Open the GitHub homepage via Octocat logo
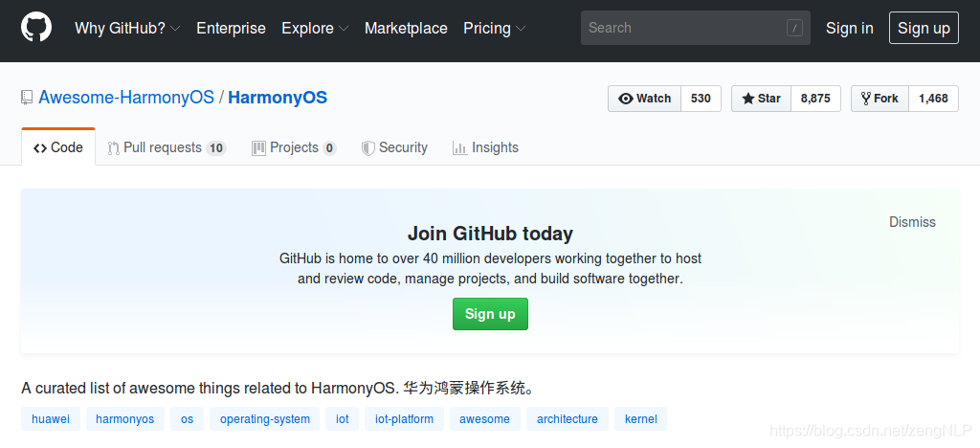This screenshot has width=980, height=448. click(36, 28)
